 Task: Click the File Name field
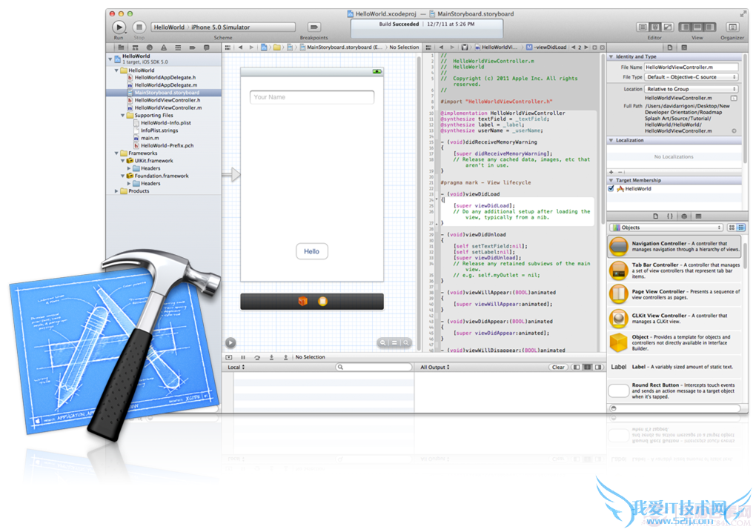692,67
